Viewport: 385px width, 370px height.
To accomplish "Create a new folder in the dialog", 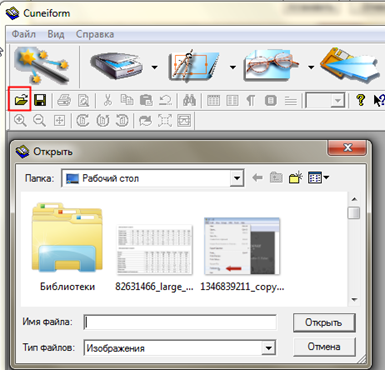I will (295, 178).
